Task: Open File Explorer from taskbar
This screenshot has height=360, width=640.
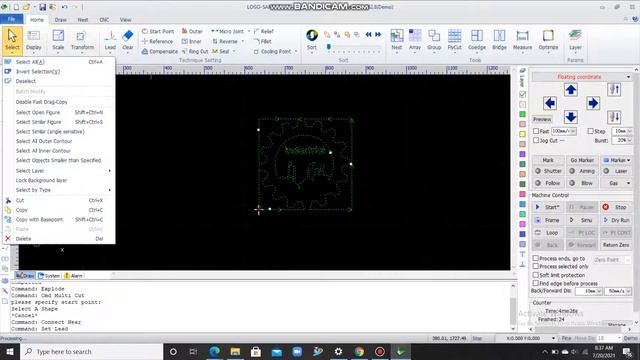Action: (x=235, y=351)
